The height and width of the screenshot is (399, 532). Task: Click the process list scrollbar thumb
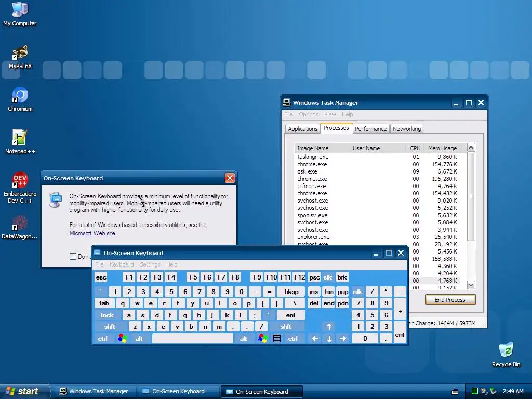click(471, 196)
